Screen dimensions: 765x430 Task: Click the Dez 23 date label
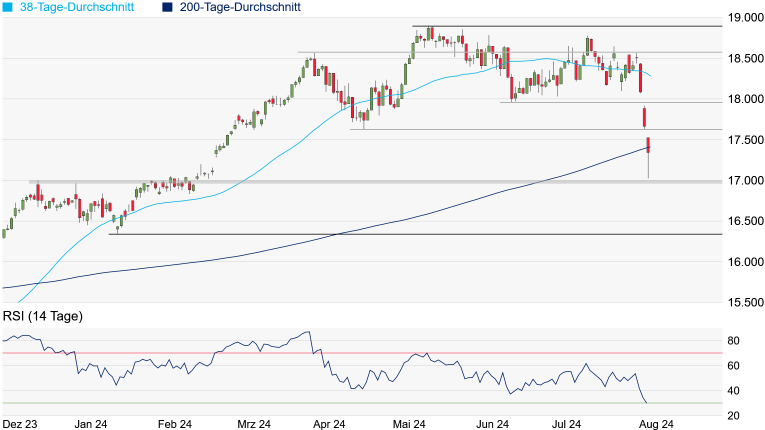(19, 424)
